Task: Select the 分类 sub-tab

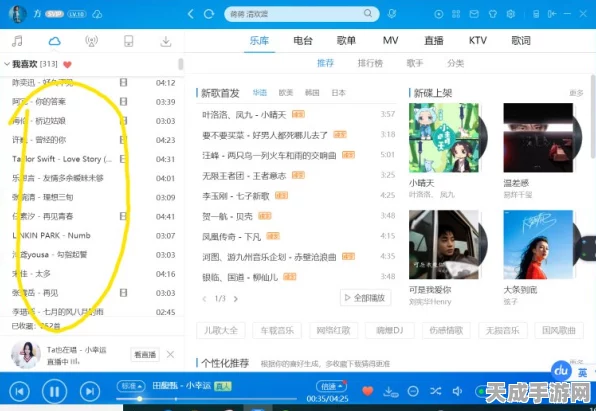Action: click(455, 63)
